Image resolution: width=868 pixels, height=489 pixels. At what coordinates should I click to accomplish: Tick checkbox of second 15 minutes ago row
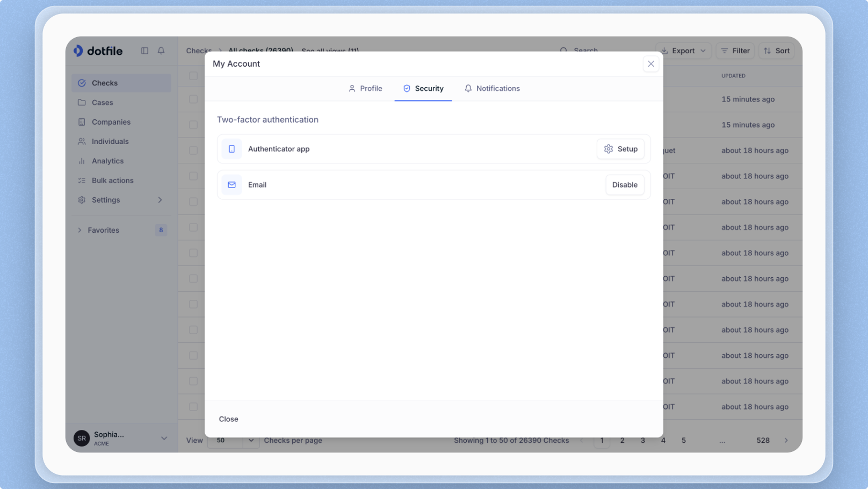193,125
